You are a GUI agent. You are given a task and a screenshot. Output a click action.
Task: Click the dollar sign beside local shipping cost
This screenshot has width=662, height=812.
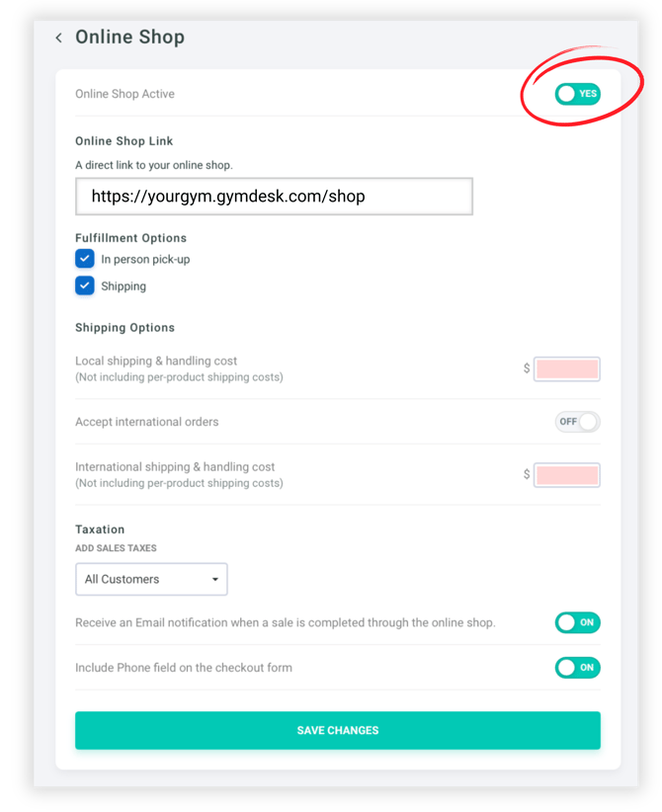pyautogui.click(x=527, y=369)
